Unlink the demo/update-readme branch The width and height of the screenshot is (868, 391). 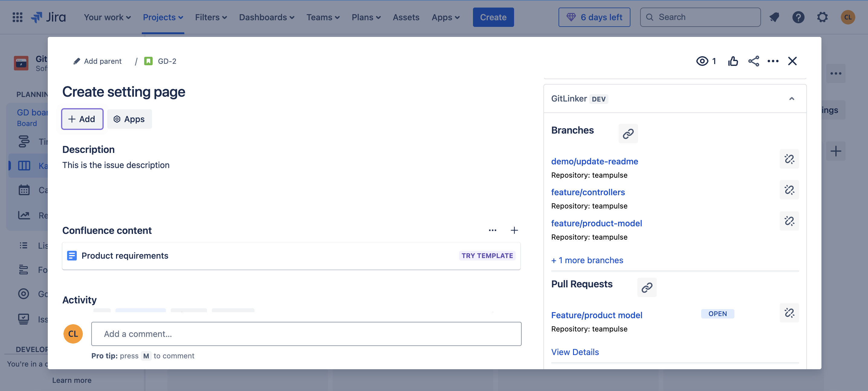pyautogui.click(x=789, y=159)
